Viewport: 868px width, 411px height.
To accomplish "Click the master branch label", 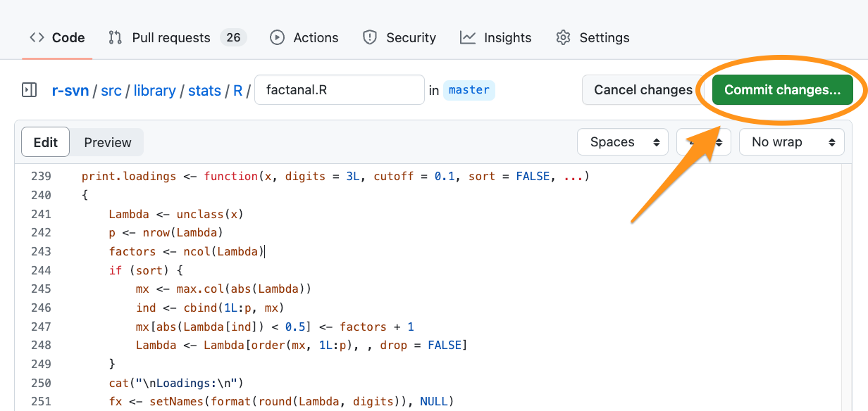I will point(469,90).
